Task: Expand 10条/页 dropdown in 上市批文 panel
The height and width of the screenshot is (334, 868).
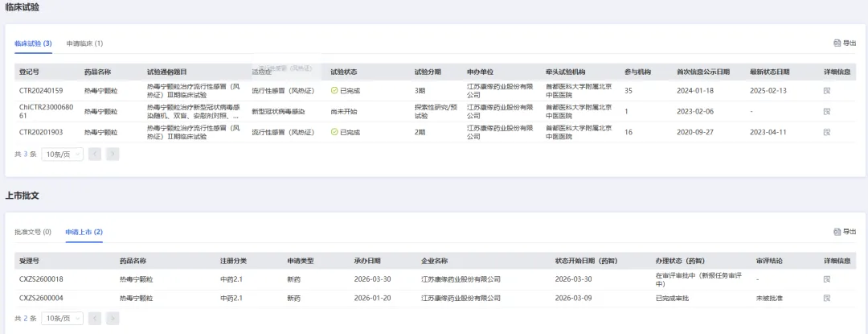Action: [62, 319]
